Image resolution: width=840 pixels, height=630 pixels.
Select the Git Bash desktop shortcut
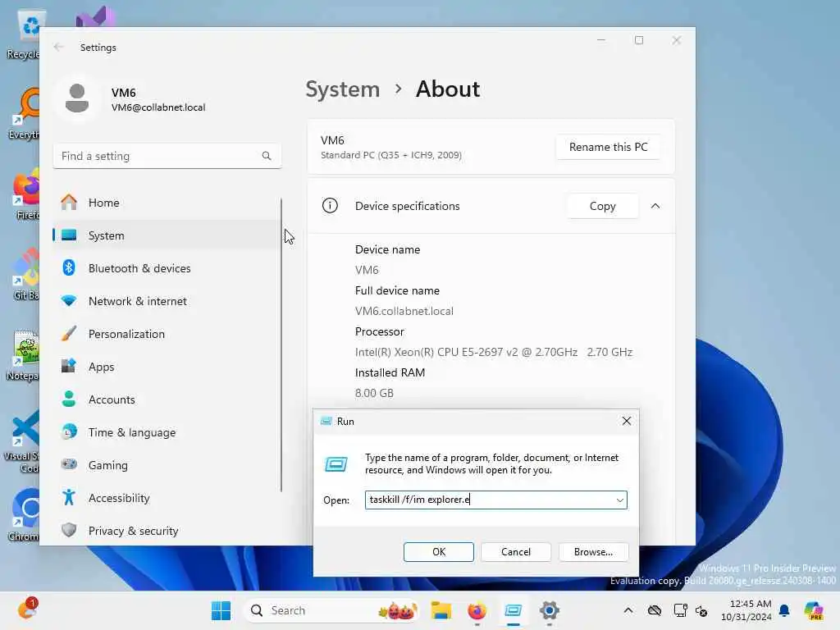pos(25,275)
